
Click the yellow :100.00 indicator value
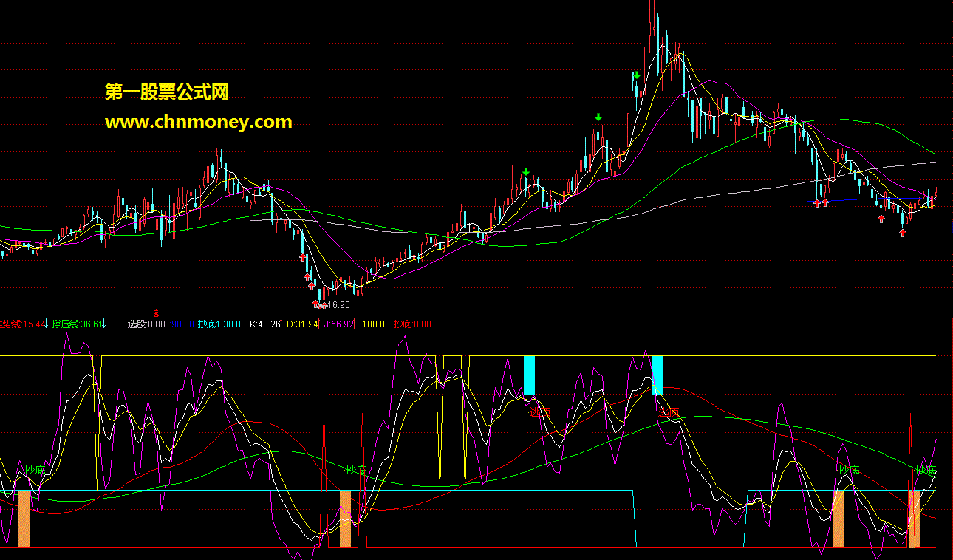pyautogui.click(x=375, y=324)
